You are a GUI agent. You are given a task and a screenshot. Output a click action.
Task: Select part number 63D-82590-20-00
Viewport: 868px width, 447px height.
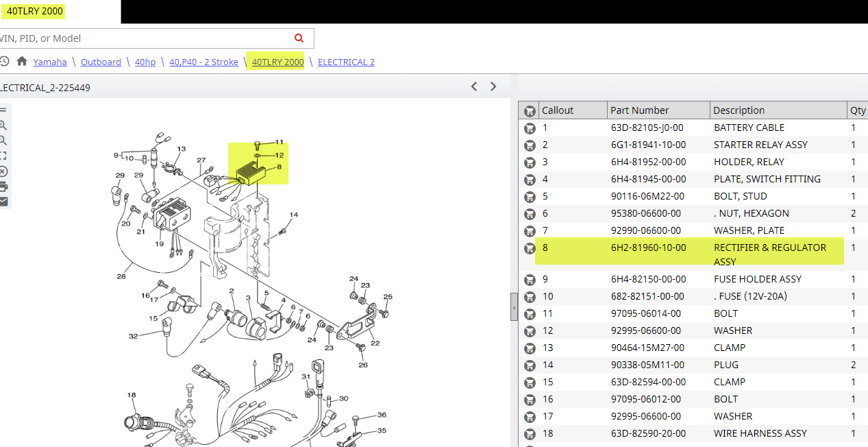(x=648, y=433)
